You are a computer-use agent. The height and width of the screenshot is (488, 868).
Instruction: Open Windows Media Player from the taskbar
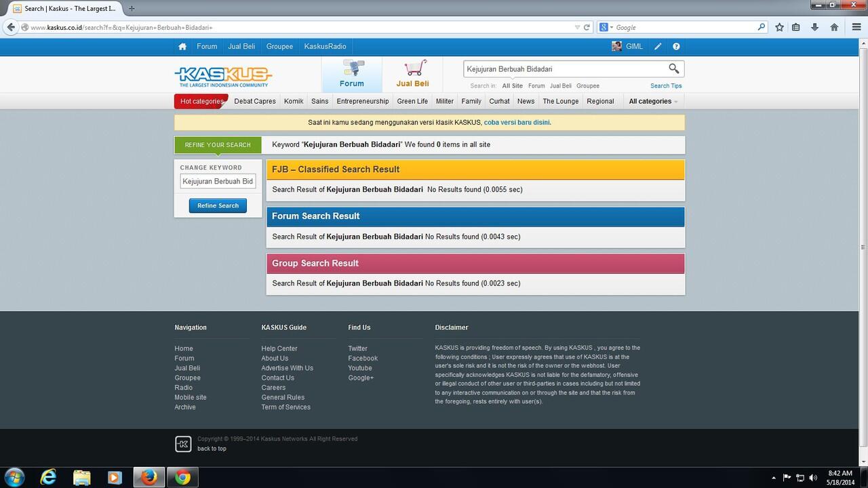(115, 477)
